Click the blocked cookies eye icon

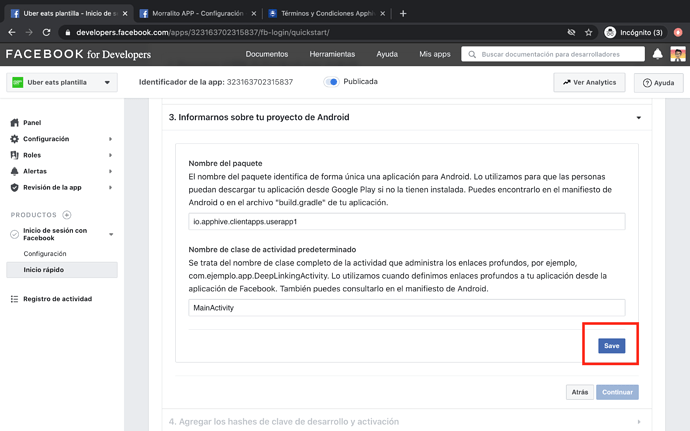pyautogui.click(x=571, y=32)
